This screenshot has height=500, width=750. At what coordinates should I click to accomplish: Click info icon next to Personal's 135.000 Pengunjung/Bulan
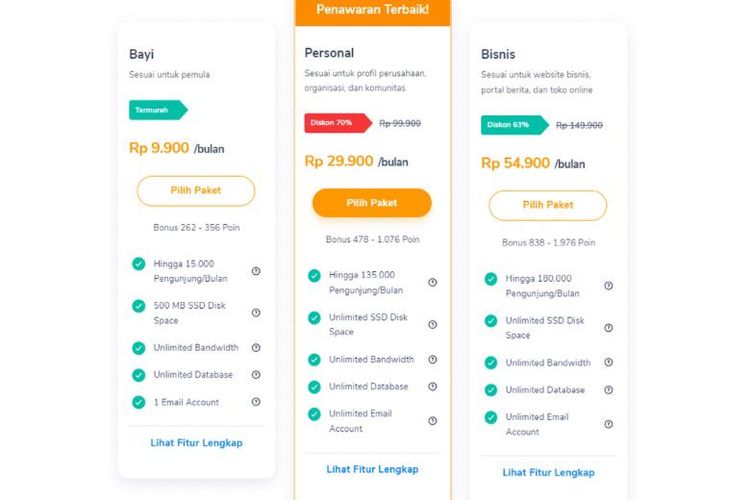click(x=432, y=282)
